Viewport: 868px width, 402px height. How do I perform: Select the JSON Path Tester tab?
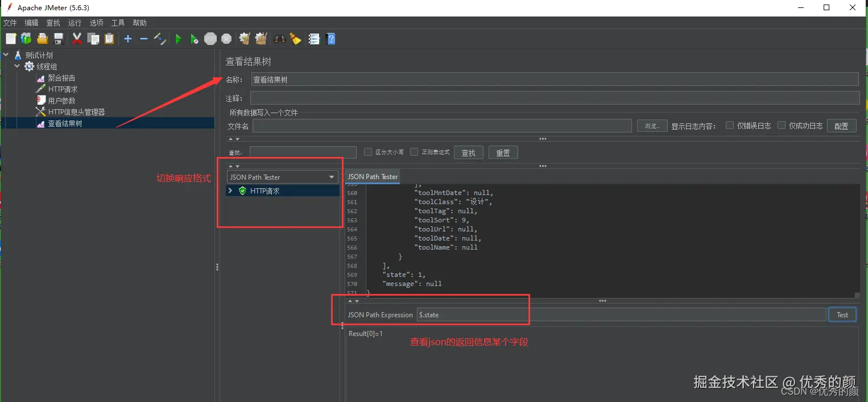pos(373,177)
